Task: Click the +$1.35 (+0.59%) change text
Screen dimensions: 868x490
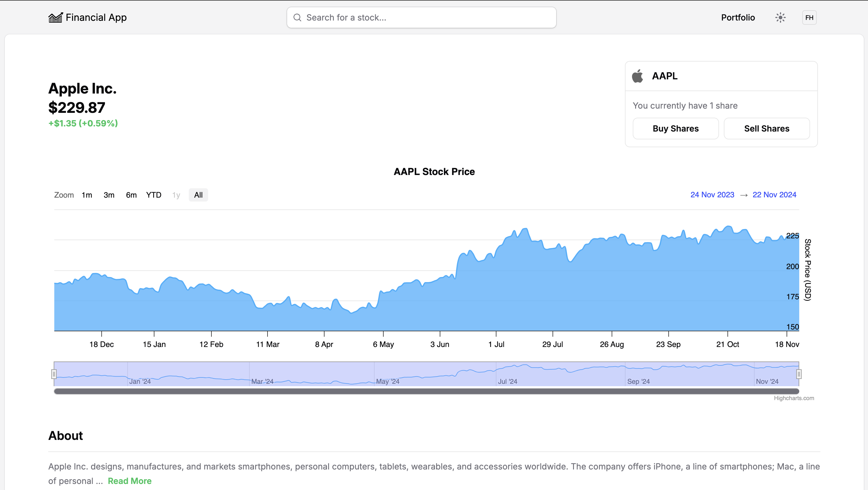Action: (x=83, y=123)
